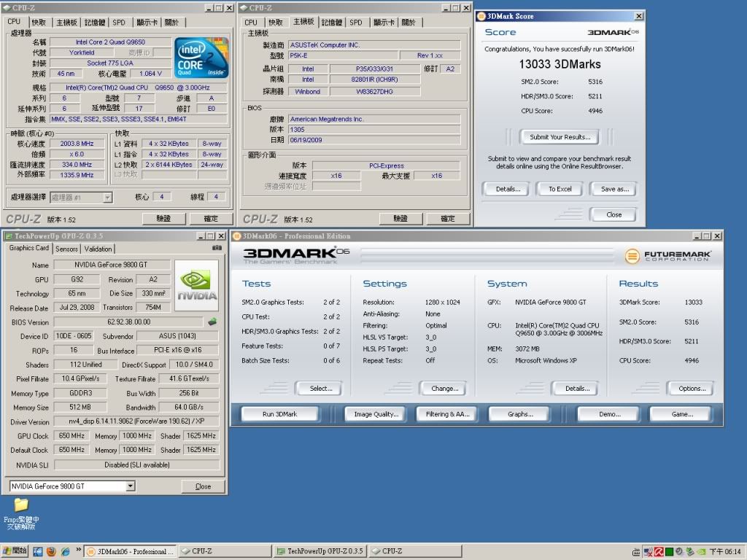
Task: Click the green square tray icon
Action: 670,552
